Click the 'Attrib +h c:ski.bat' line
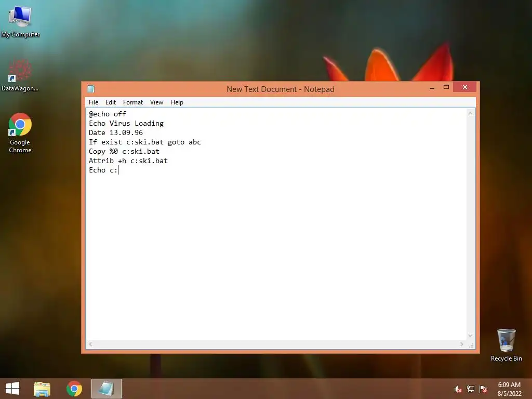This screenshot has height=399, width=532. (128, 161)
